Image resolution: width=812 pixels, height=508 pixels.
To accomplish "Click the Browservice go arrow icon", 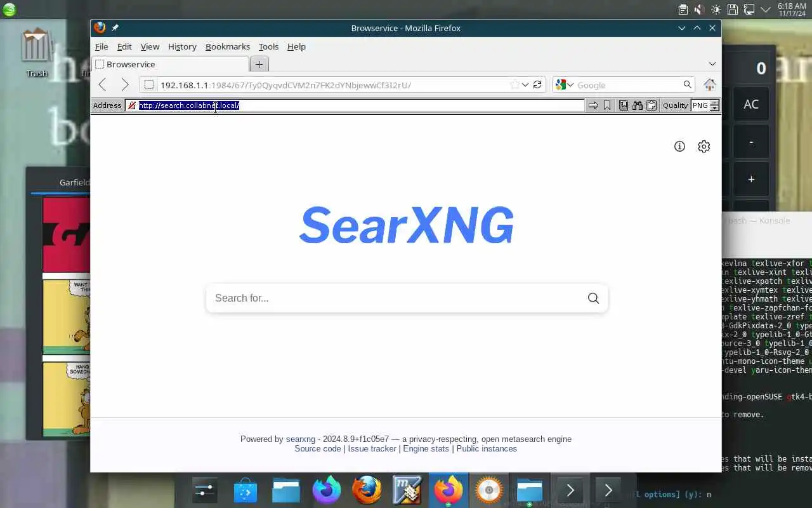I will (x=593, y=105).
